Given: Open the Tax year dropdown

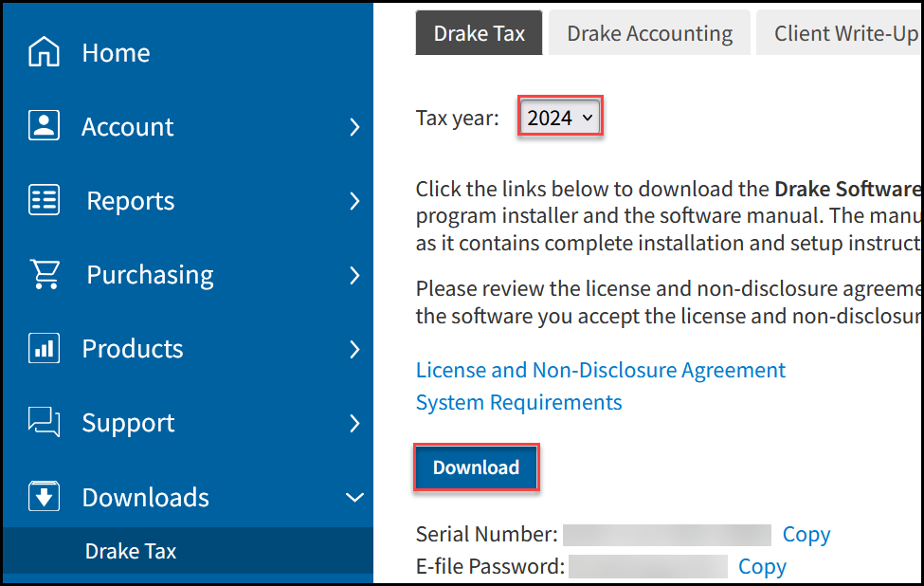Looking at the screenshot, I should pos(560,118).
